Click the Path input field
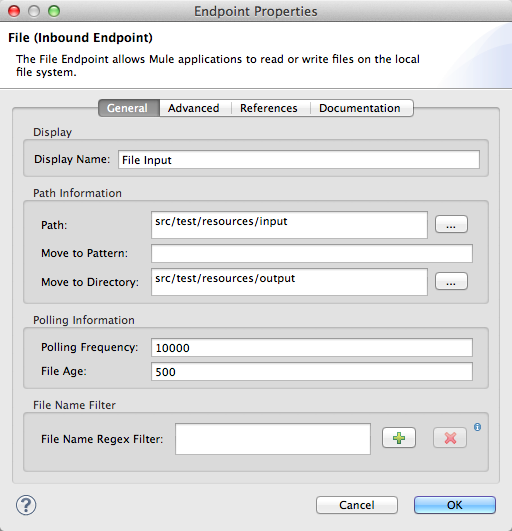512x531 pixels. pos(289,225)
